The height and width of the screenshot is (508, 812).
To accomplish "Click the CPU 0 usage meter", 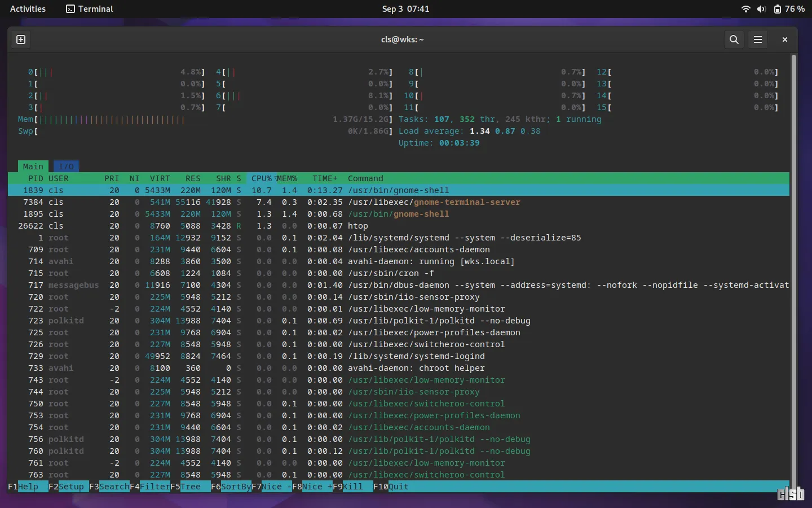I will click(x=116, y=72).
